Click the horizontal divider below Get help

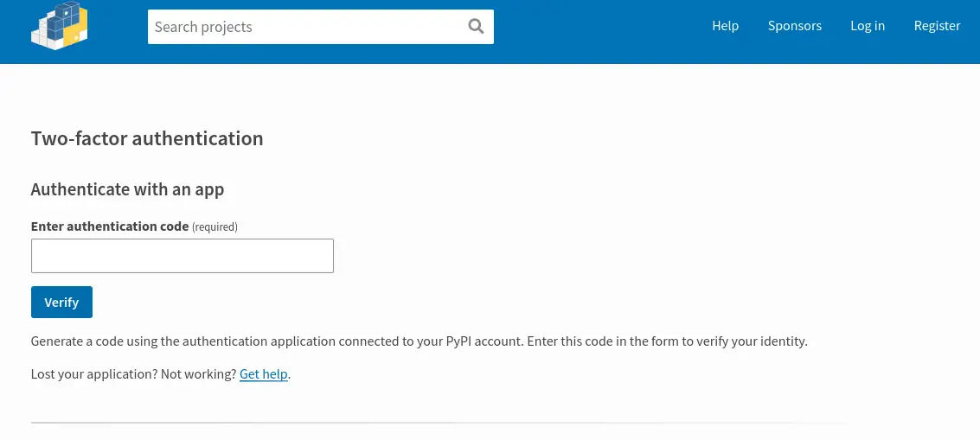[x=432, y=423]
